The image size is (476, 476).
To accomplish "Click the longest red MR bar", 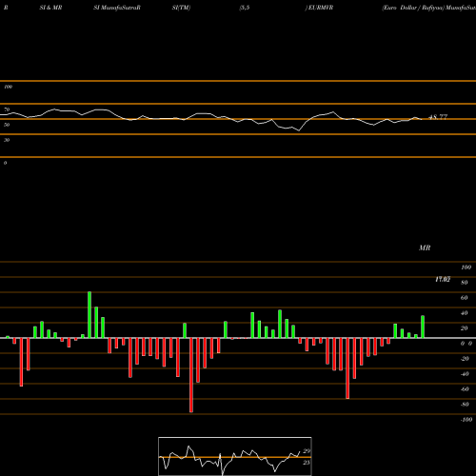I will click(x=191, y=375).
